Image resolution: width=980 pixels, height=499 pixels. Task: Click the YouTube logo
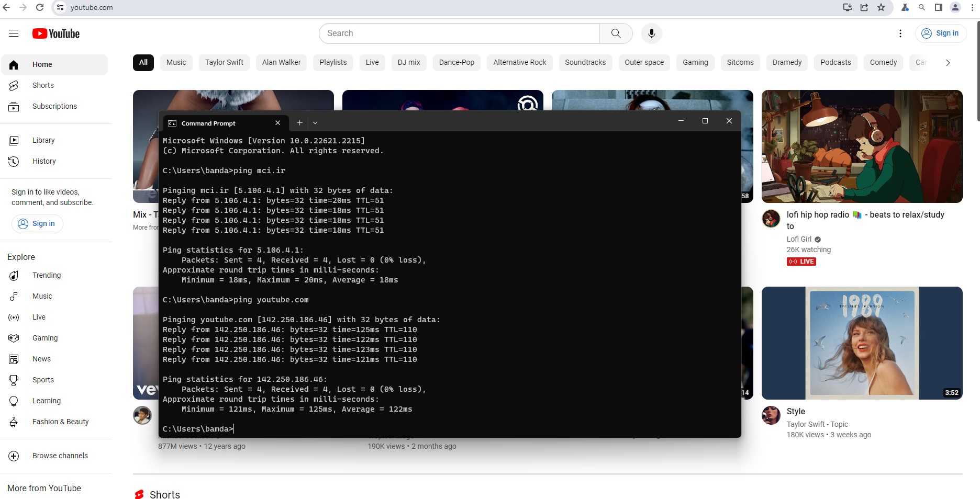click(x=56, y=33)
